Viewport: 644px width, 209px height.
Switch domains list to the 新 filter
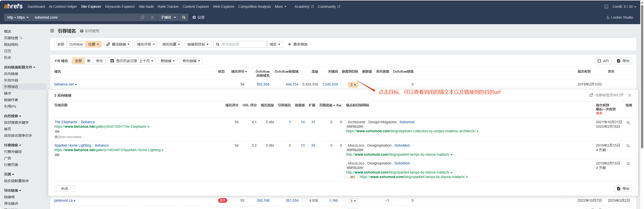tap(89, 61)
